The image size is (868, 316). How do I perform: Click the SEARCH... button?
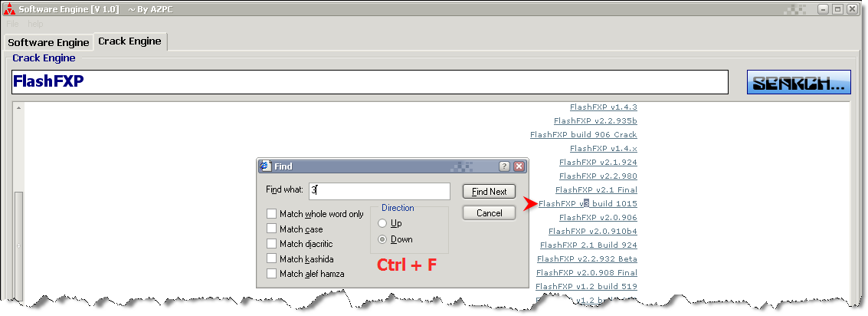[x=799, y=82]
